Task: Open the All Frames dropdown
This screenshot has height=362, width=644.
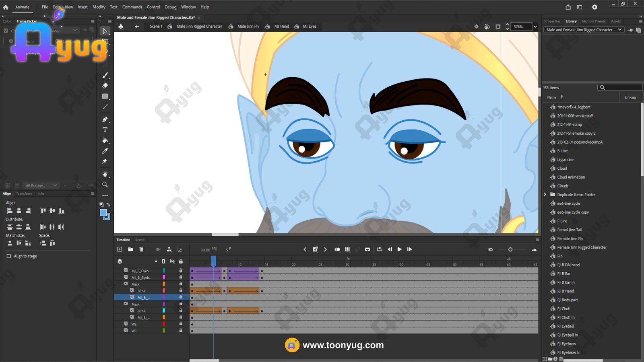Action: coord(41,185)
